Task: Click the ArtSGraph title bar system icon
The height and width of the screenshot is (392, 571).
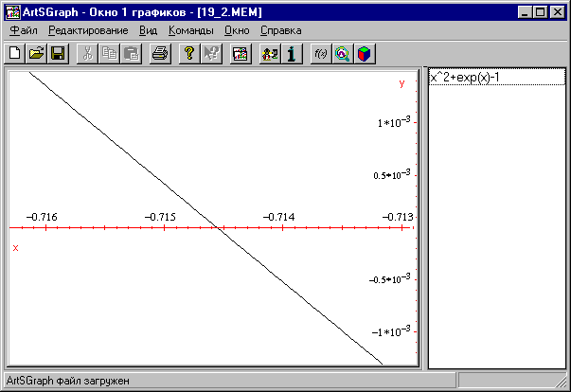Action: [12, 10]
